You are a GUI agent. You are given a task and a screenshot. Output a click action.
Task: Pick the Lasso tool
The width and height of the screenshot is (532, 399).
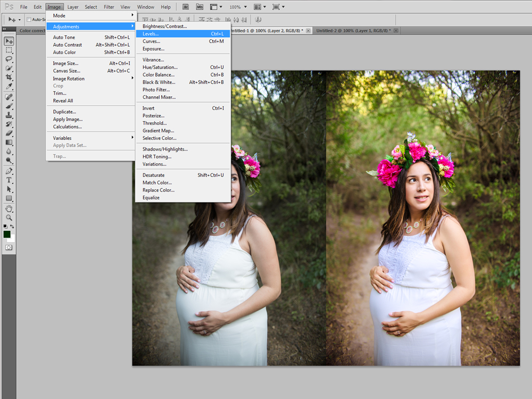click(9, 59)
